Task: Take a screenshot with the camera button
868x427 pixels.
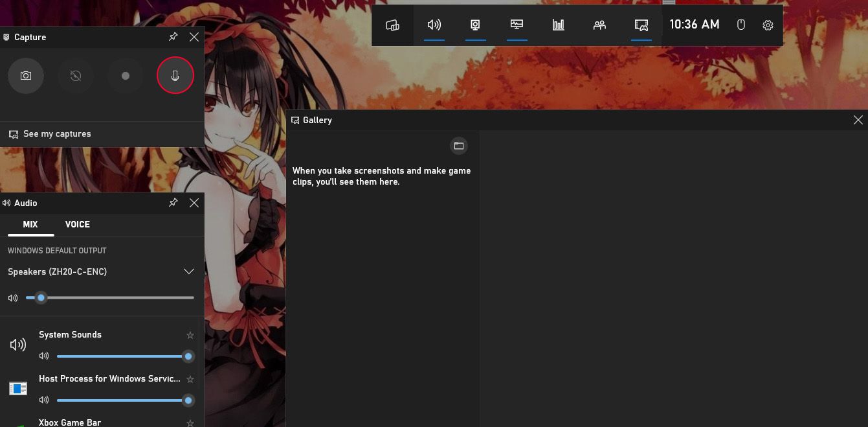Action: click(x=26, y=76)
